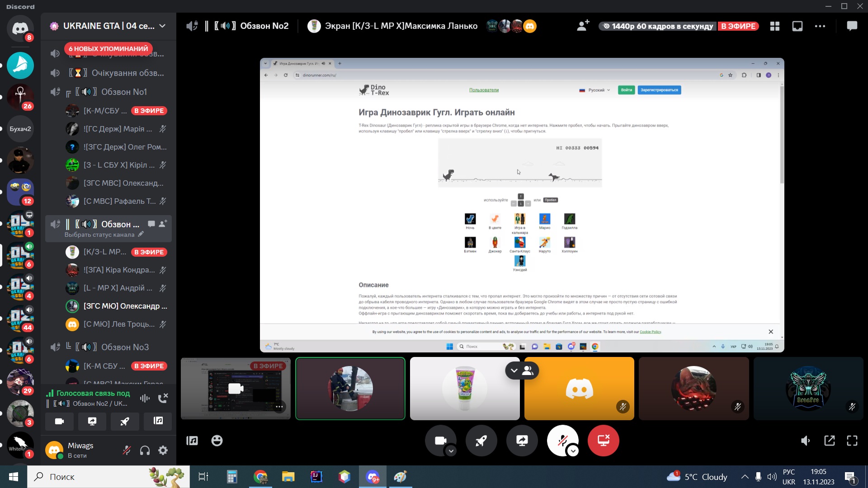This screenshot has height=488, width=868.
Task: Unmute microphone in call controls
Action: pyautogui.click(x=562, y=441)
